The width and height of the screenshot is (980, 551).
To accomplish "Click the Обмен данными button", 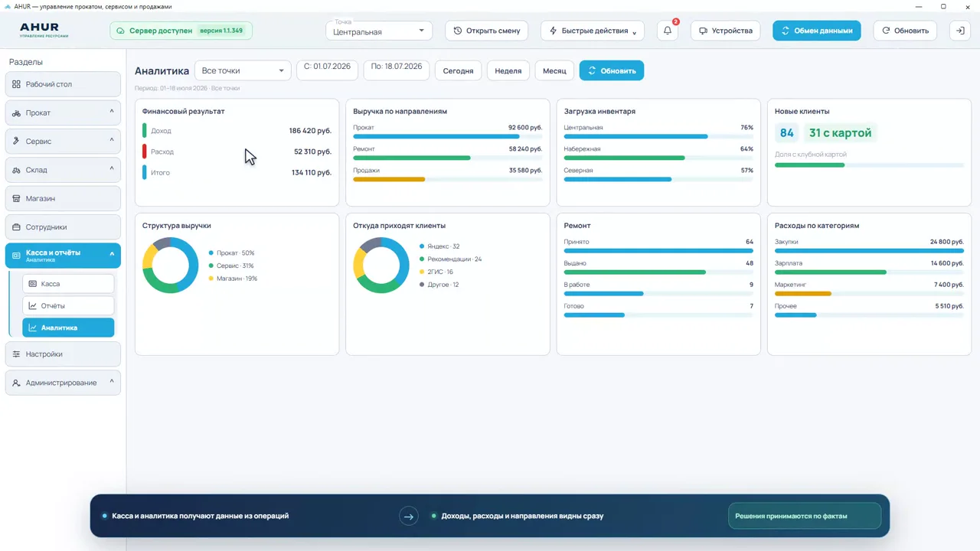I will 817,31.
